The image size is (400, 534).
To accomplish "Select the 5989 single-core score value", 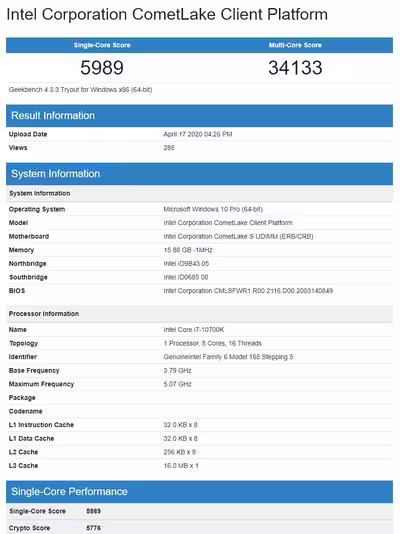I will [x=102, y=67].
